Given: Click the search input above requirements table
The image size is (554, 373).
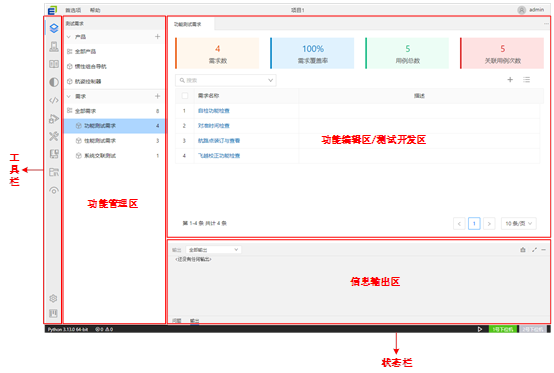Looking at the screenshot, I should [x=226, y=81].
